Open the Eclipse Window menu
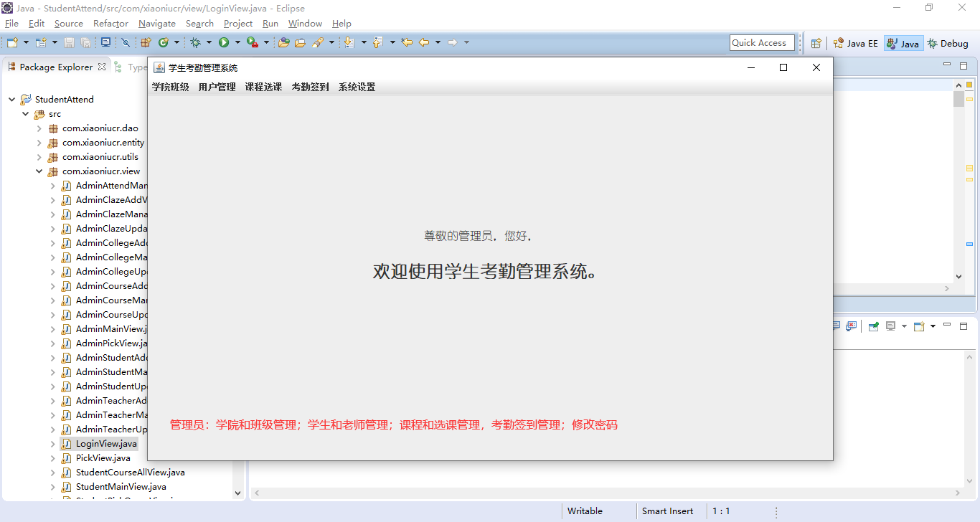This screenshot has height=522, width=980. [305, 24]
